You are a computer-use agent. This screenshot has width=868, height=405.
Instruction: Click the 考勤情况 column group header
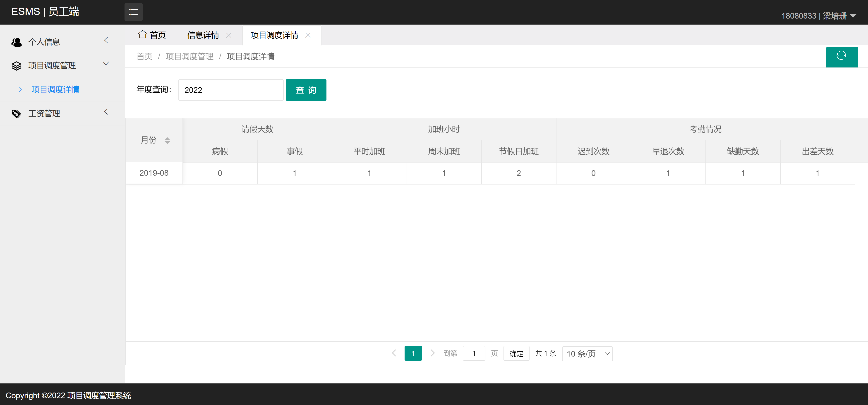(706, 129)
